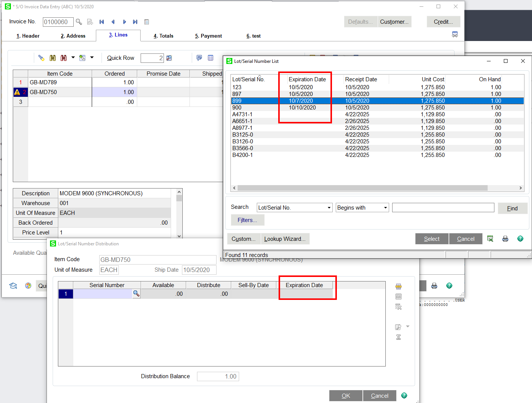Open the Search field Lot/Serial No. dropdown
The width and height of the screenshot is (532, 403).
[x=329, y=208]
